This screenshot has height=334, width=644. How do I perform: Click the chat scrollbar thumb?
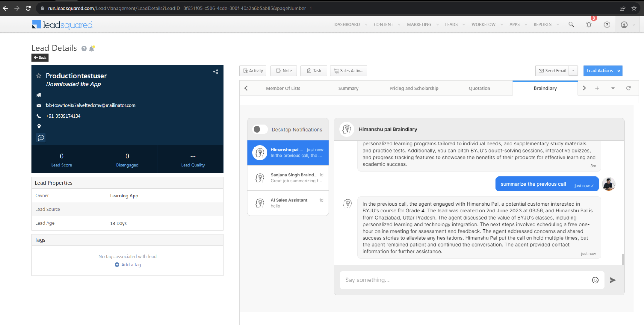point(623,260)
